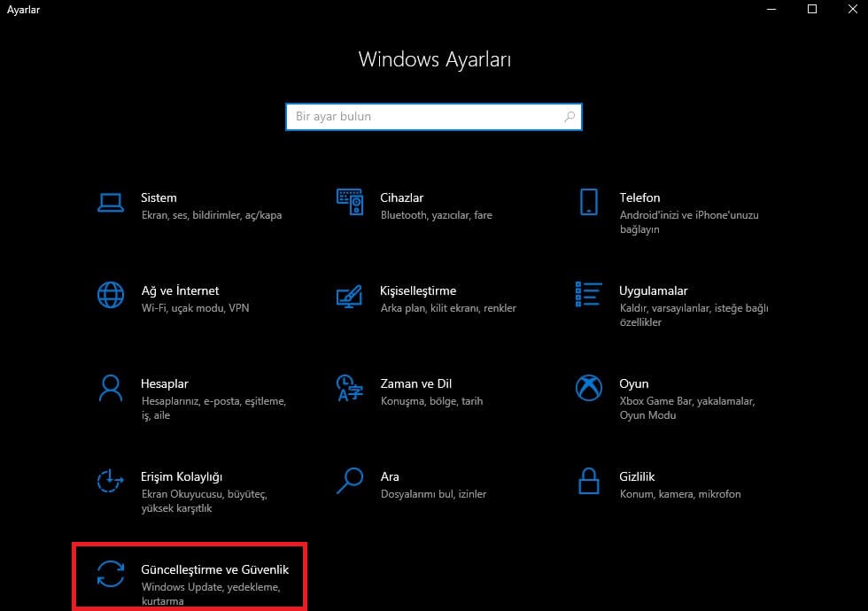Click the Cihazlar keyboard and speaker icon
Screen dimensions: 868x611
(x=350, y=202)
